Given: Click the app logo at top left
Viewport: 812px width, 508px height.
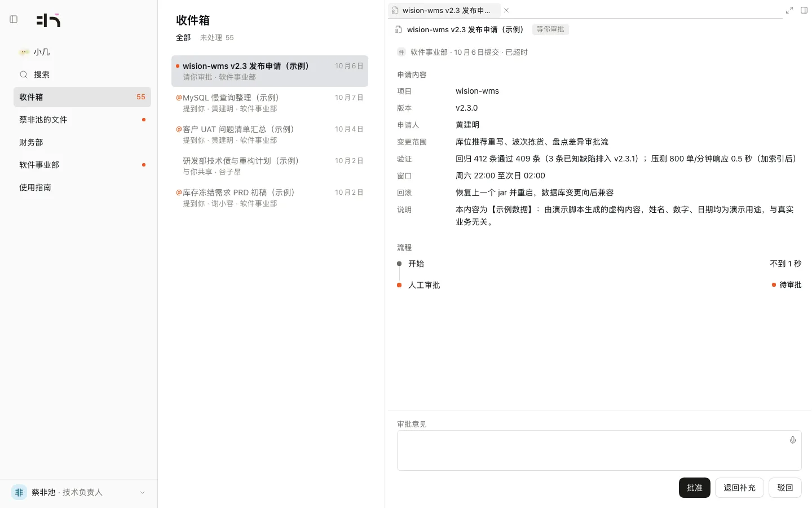Looking at the screenshot, I should (48, 20).
